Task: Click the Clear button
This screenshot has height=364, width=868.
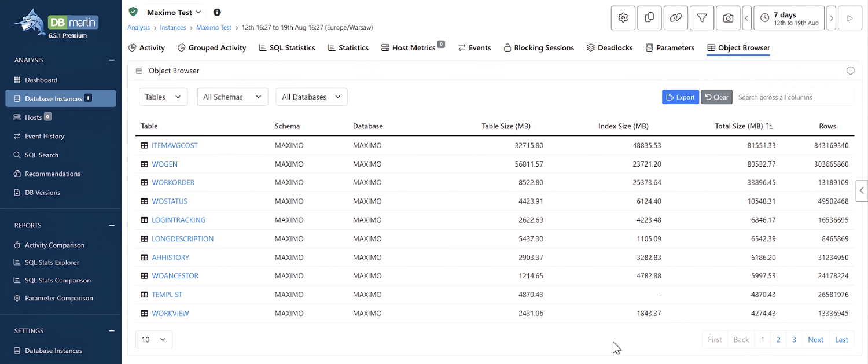Action: click(x=716, y=97)
